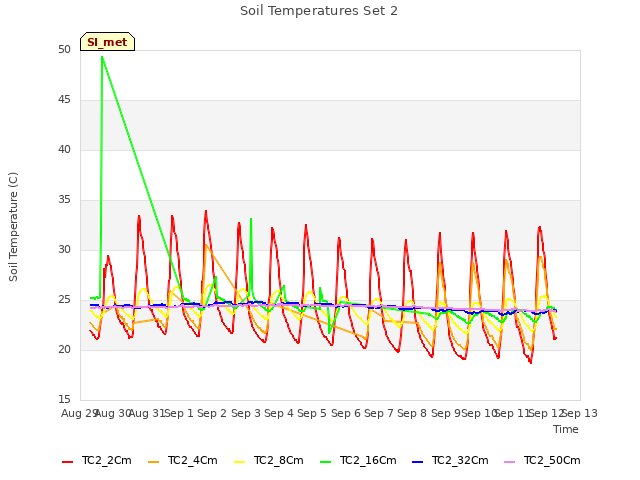640x480 pixels.
Task: Click the blue TC2_32Cm legend swatch
Action: (417, 462)
